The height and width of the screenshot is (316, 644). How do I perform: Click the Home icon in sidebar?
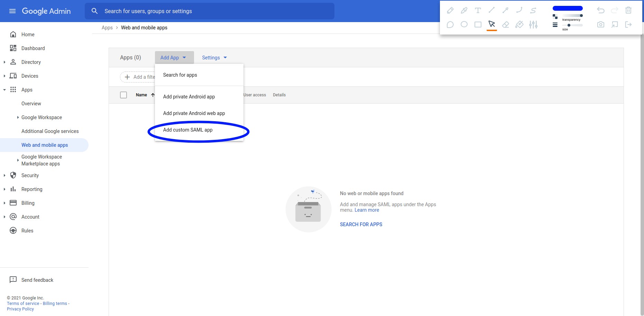pos(13,35)
